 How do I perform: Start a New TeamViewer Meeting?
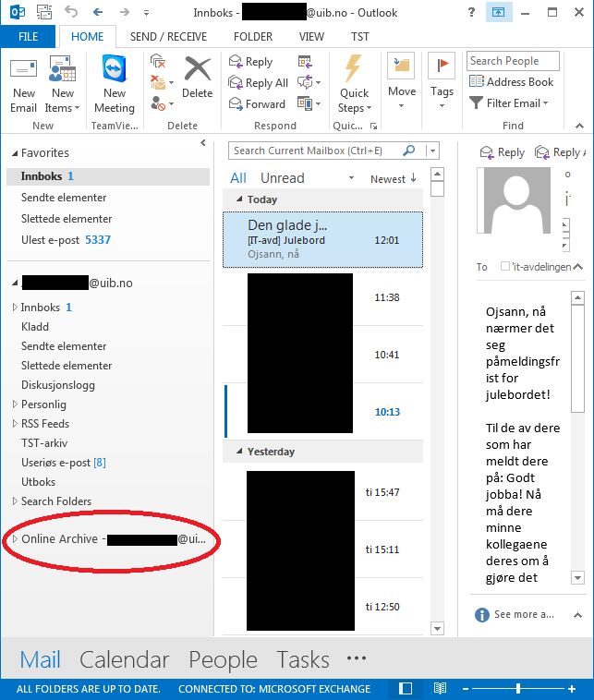pyautogui.click(x=114, y=85)
